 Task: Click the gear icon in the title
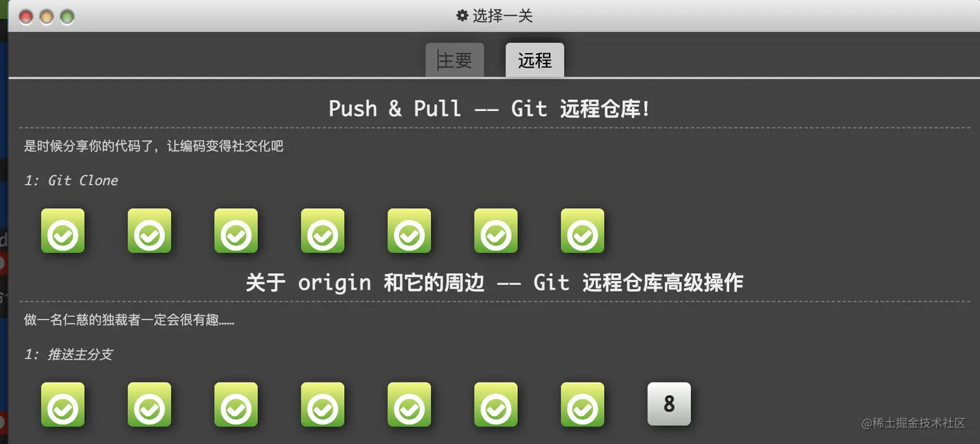(x=462, y=16)
